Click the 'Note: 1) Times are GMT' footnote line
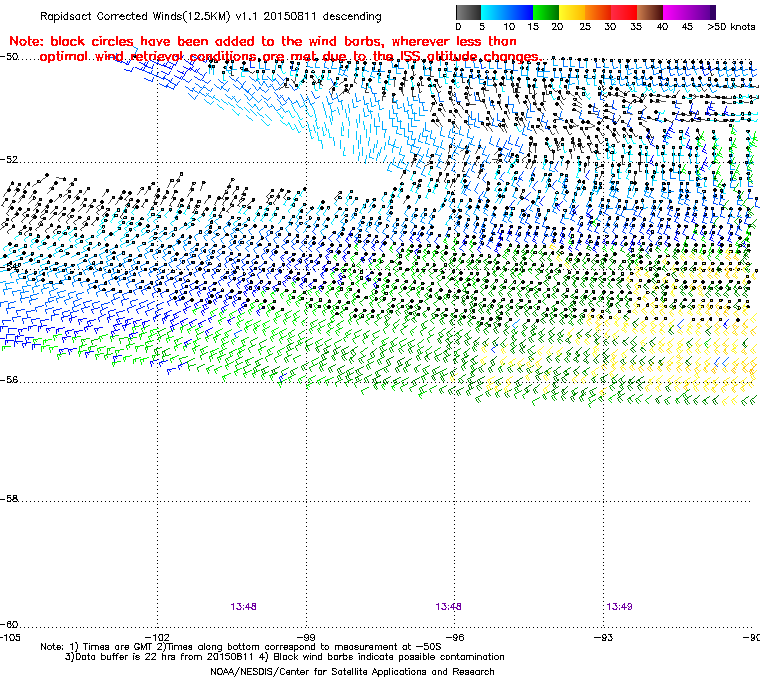This screenshot has width=760, height=688. pos(241,647)
